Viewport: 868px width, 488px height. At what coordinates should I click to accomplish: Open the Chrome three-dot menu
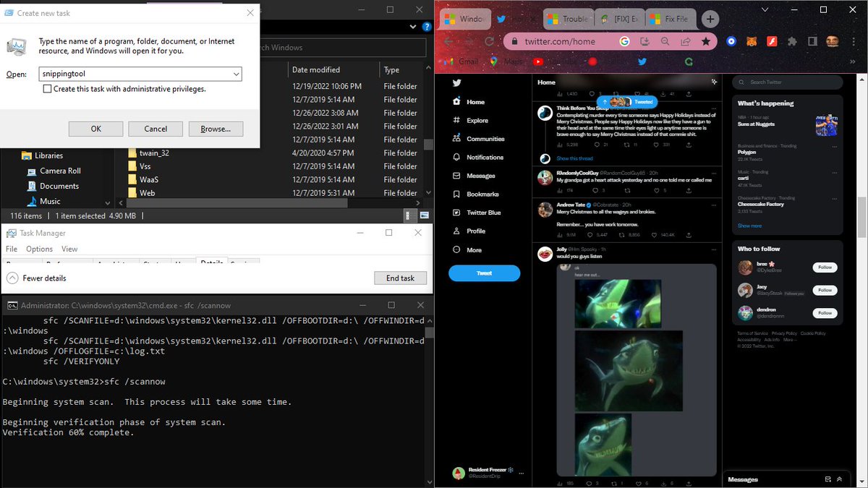pos(853,41)
